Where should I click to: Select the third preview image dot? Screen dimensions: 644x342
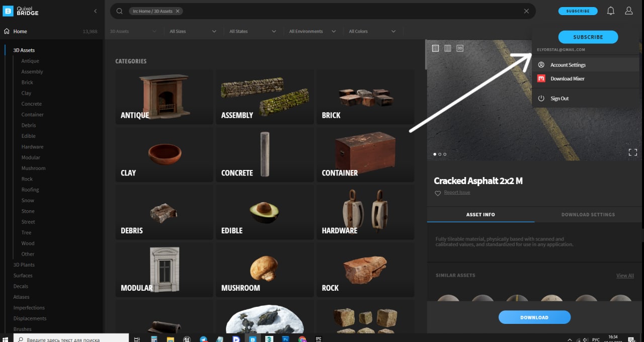coord(445,154)
